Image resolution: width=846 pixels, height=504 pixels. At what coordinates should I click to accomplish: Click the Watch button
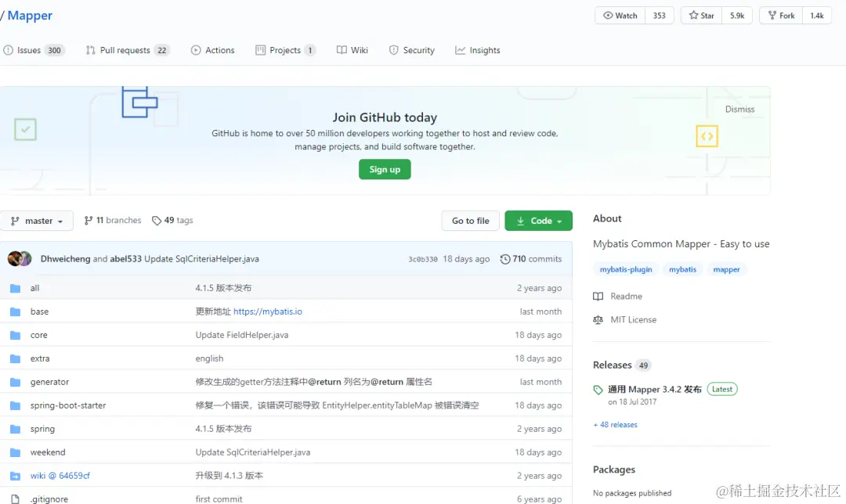click(x=620, y=16)
